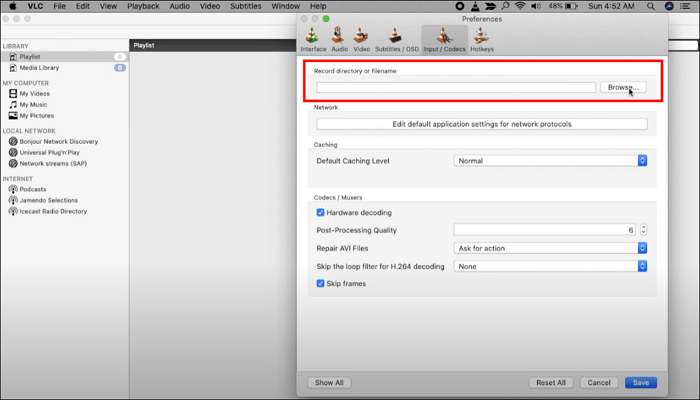
Task: Click the Cancel button
Action: click(599, 383)
